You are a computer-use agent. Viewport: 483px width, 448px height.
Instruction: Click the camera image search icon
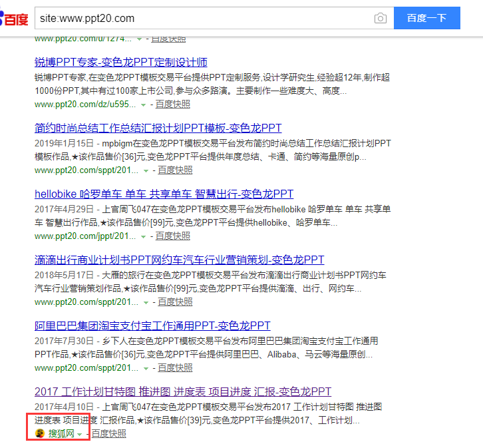pos(381,18)
